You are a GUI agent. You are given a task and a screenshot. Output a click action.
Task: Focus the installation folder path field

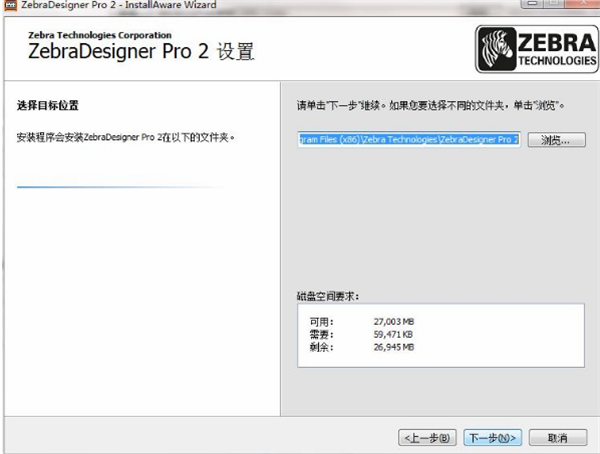[409, 140]
